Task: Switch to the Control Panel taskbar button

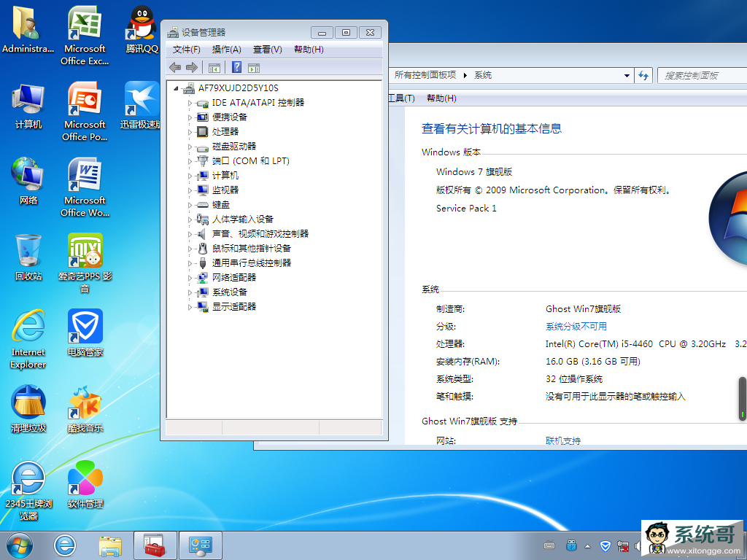Action: tap(200, 545)
